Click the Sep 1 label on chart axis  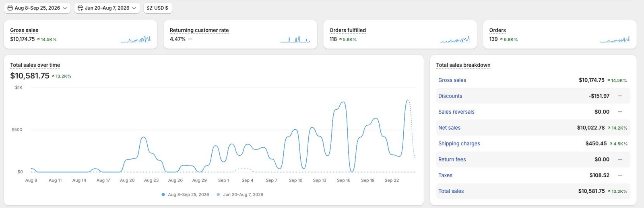pyautogui.click(x=223, y=180)
